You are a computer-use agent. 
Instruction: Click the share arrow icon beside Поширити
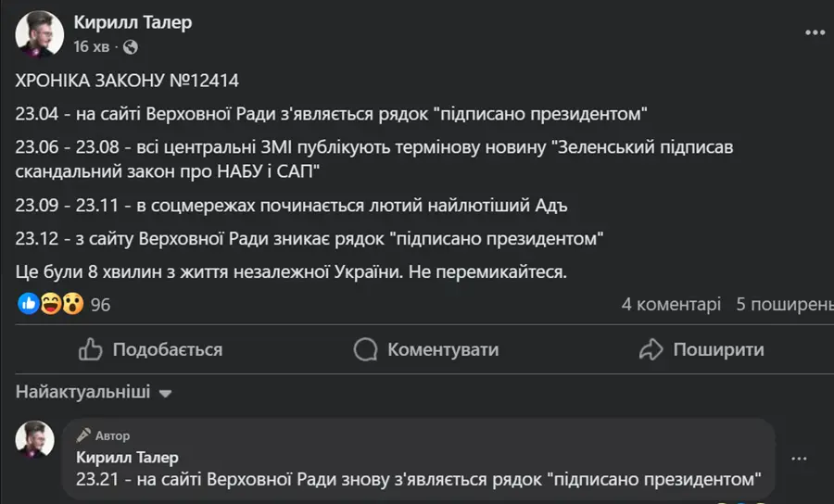click(x=651, y=349)
